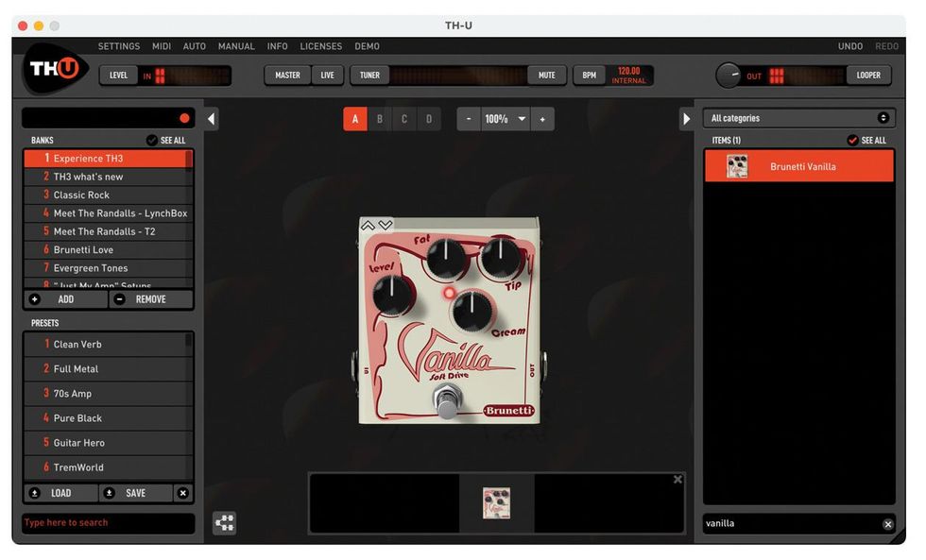The height and width of the screenshot is (560, 926).
Task: Click the LEVEL button
Action: click(x=118, y=76)
